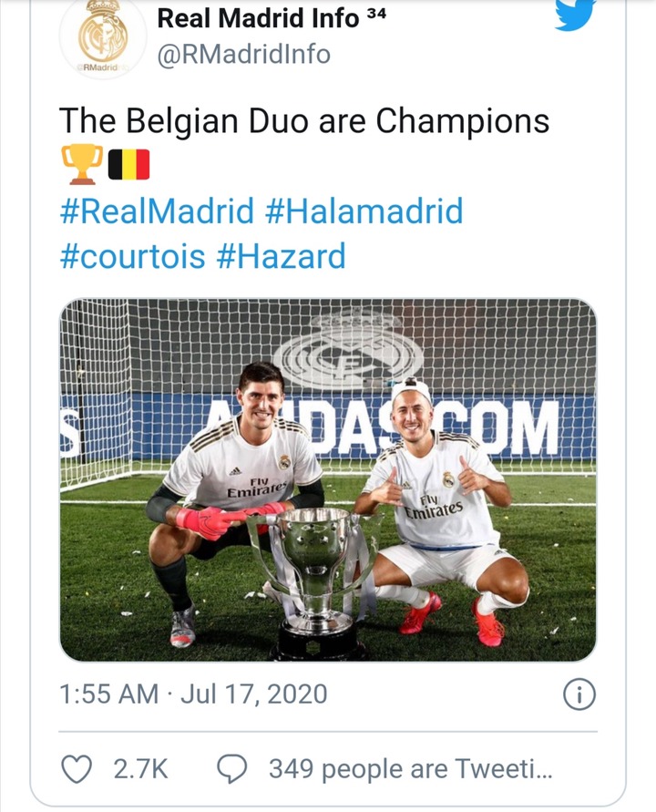The image size is (656, 812).
Task: Follow the #Hazard hashtag link
Action: point(281,256)
